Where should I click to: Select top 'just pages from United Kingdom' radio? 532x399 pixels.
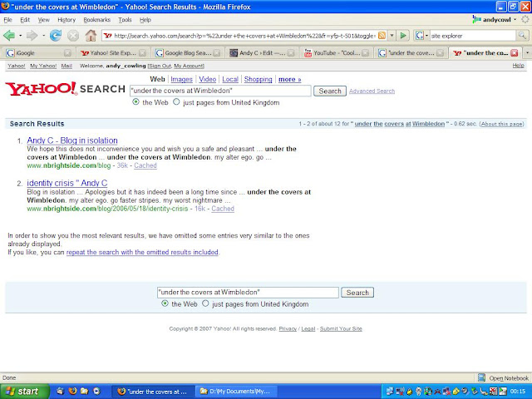point(176,101)
